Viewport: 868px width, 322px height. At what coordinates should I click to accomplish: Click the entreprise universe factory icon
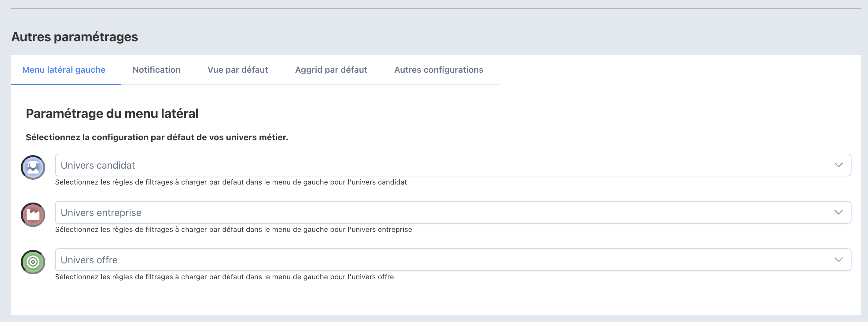click(33, 214)
